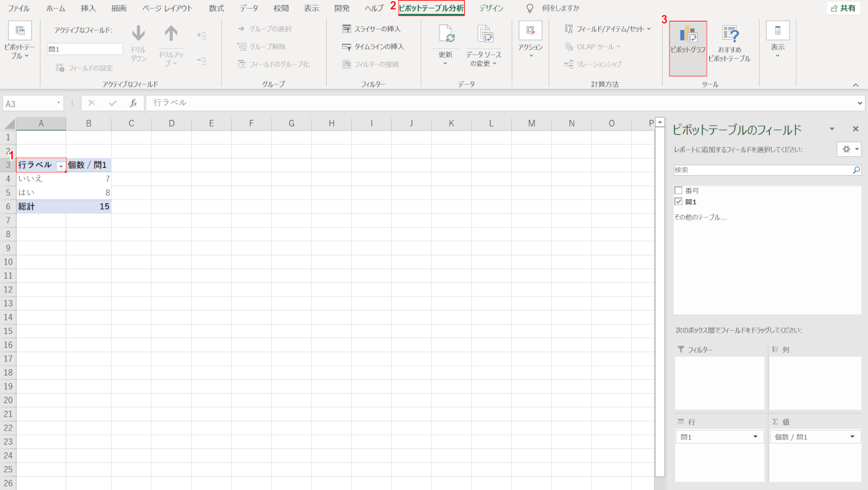Open the ファイル tab
Image resolution: width=868 pixels, height=490 pixels.
[18, 8]
